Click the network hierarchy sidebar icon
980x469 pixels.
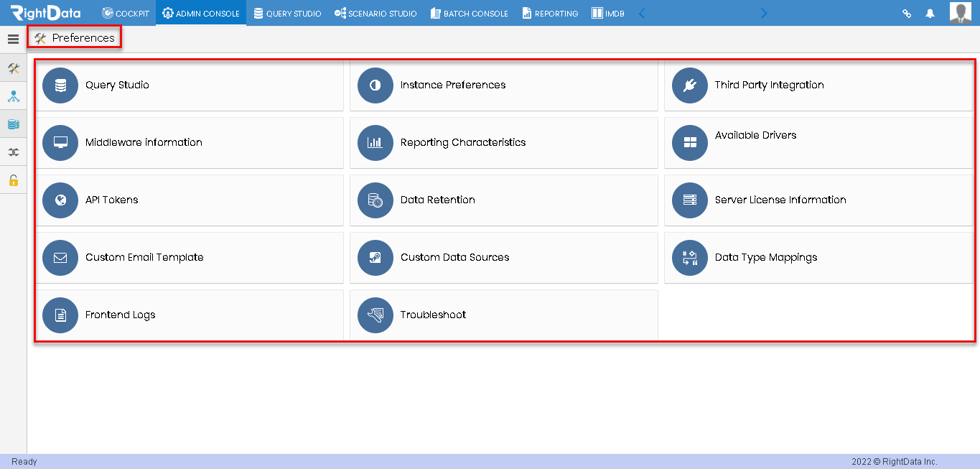click(13, 96)
